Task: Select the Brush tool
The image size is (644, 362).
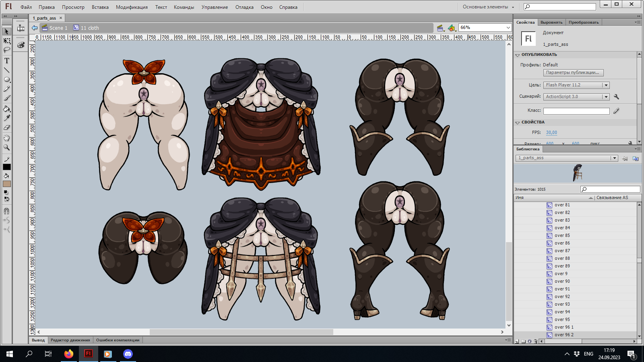Action: [7, 99]
